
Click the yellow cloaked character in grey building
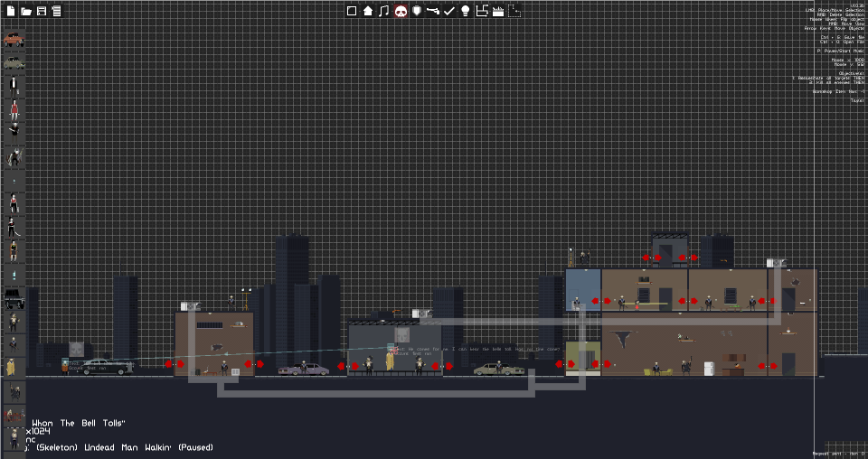point(390,361)
